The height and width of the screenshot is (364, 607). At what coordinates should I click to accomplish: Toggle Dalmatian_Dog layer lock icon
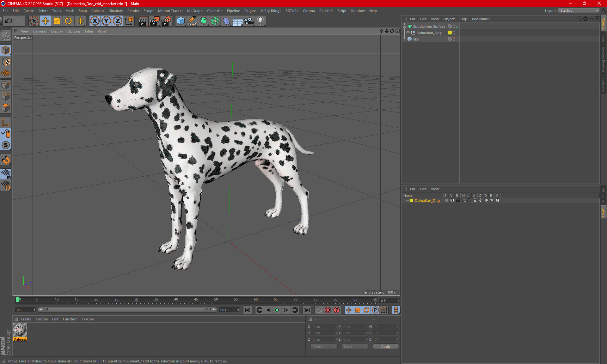tap(469, 200)
